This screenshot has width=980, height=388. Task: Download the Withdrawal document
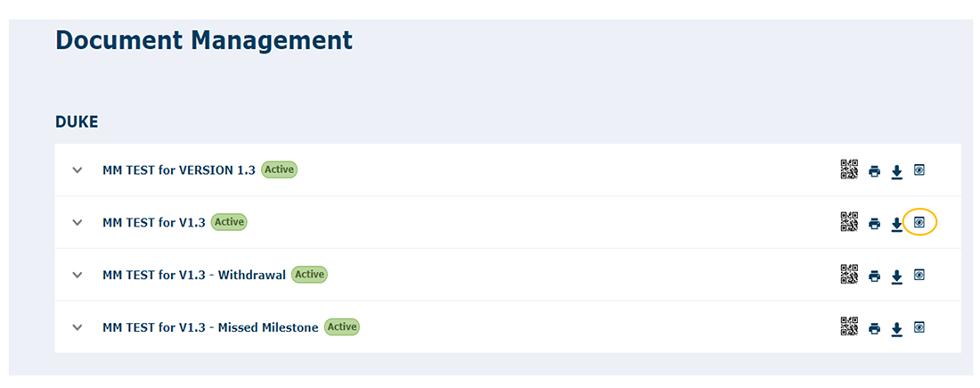pos(897,277)
